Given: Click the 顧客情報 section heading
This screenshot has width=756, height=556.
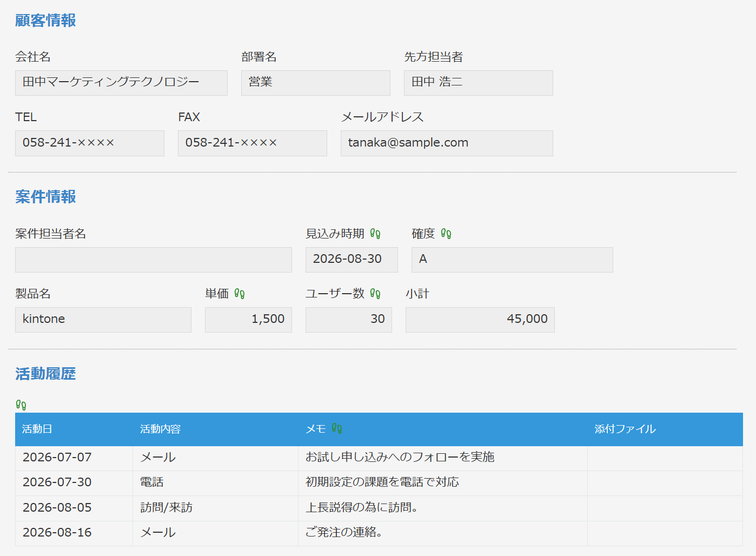Looking at the screenshot, I should (x=45, y=21).
